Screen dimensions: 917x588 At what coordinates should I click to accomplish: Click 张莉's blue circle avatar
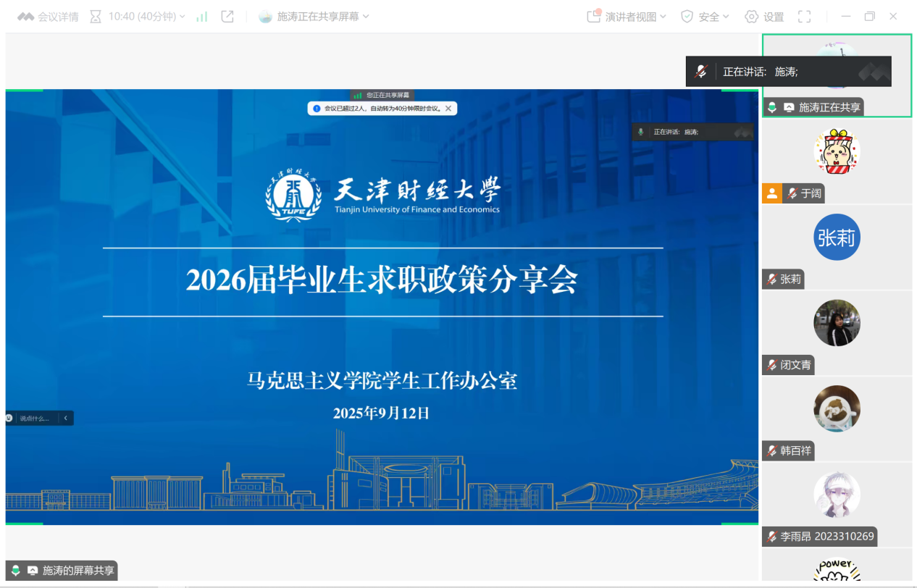pos(837,238)
